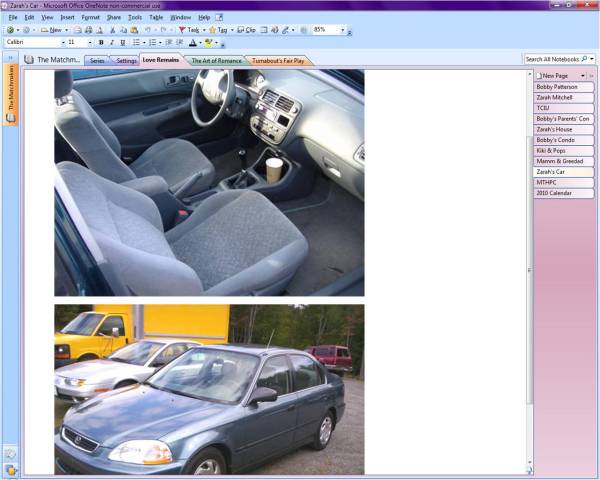The image size is (600, 480).
Task: Click the back navigation arrow icon
Action: (x=9, y=30)
